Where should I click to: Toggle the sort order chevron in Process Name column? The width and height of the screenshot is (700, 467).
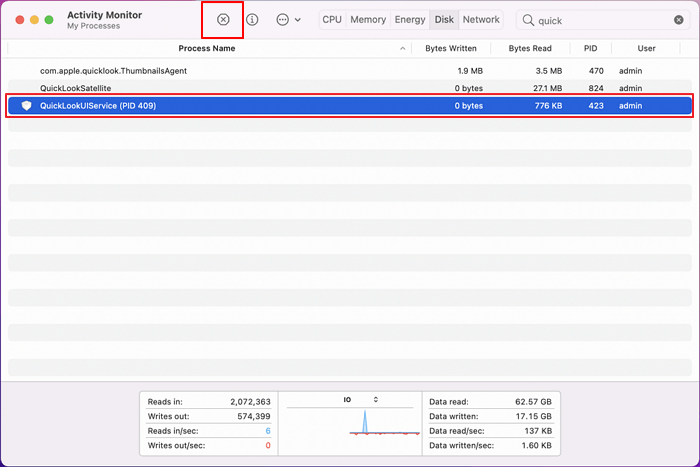click(x=402, y=48)
